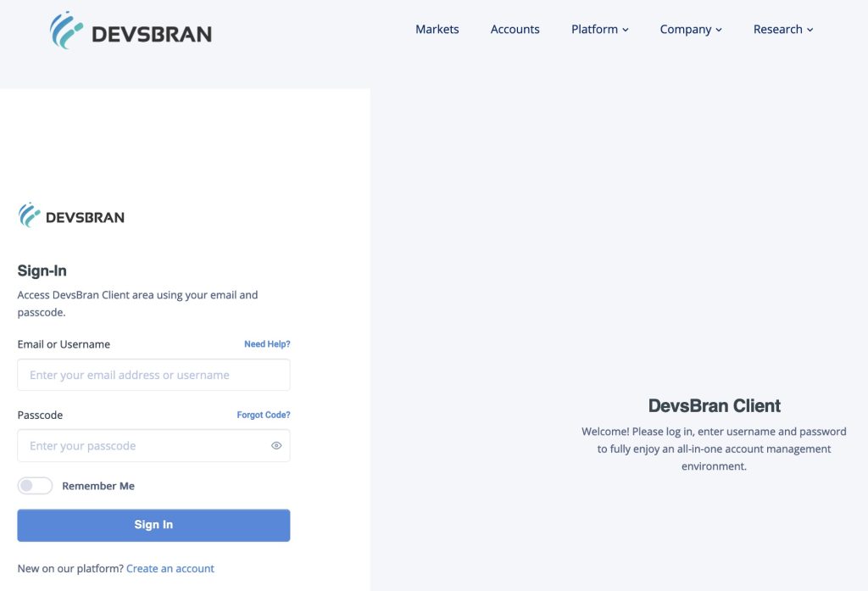This screenshot has width=868, height=591.
Task: Click the Passcode label
Action: click(x=40, y=415)
